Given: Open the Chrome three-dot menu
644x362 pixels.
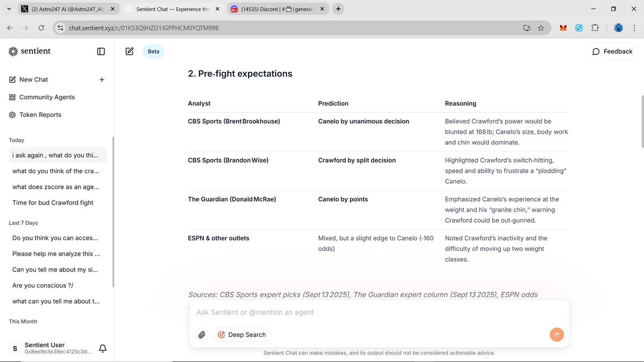Looking at the screenshot, I should [x=634, y=28].
